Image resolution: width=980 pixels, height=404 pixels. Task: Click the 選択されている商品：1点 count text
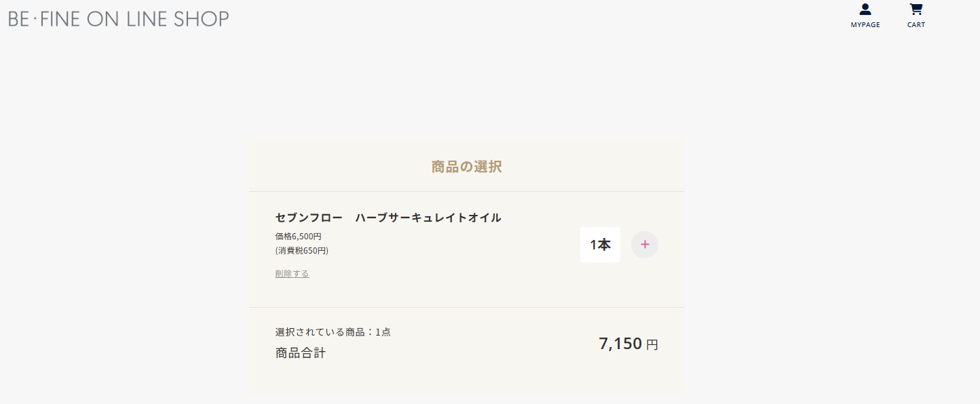[x=333, y=332]
